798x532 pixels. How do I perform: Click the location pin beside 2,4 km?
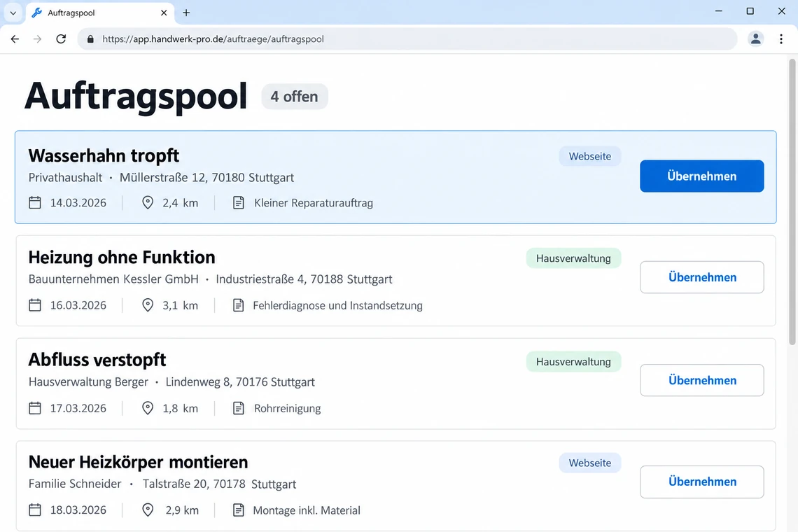pyautogui.click(x=148, y=202)
